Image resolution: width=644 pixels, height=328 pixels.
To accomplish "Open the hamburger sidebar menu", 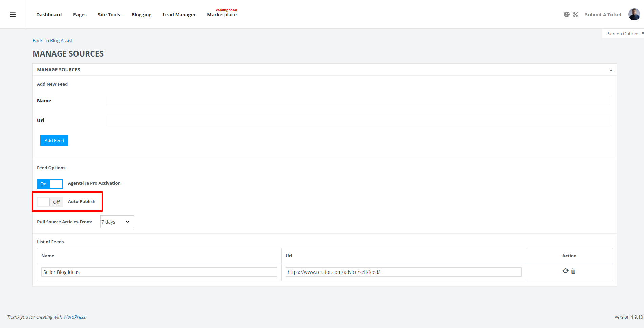I will 13,15.
